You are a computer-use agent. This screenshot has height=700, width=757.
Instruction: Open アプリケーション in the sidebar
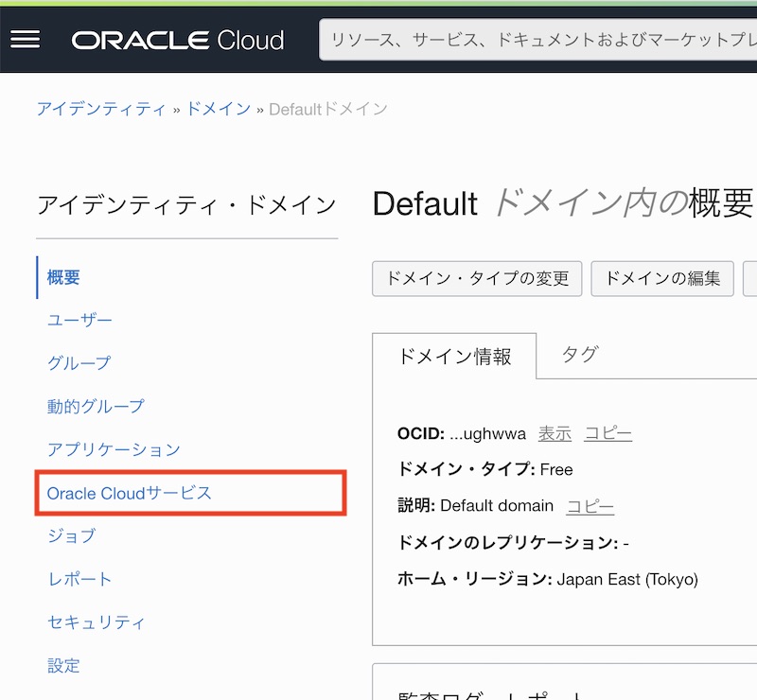(114, 449)
